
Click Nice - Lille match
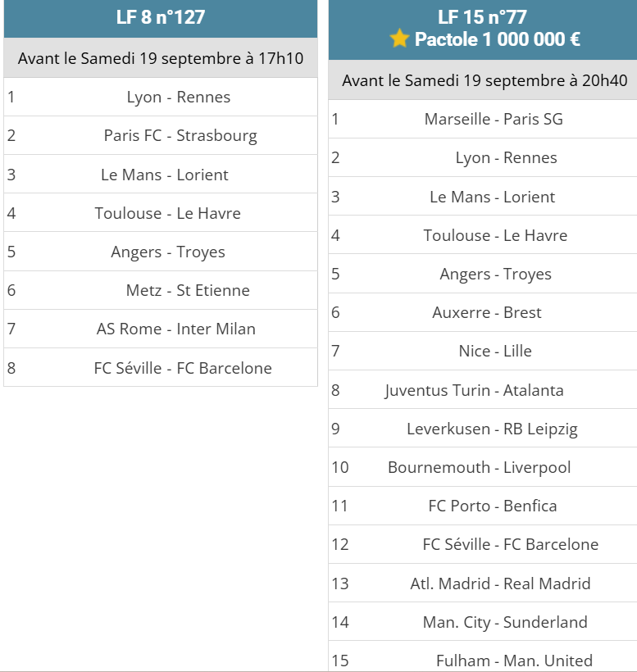[x=483, y=351]
